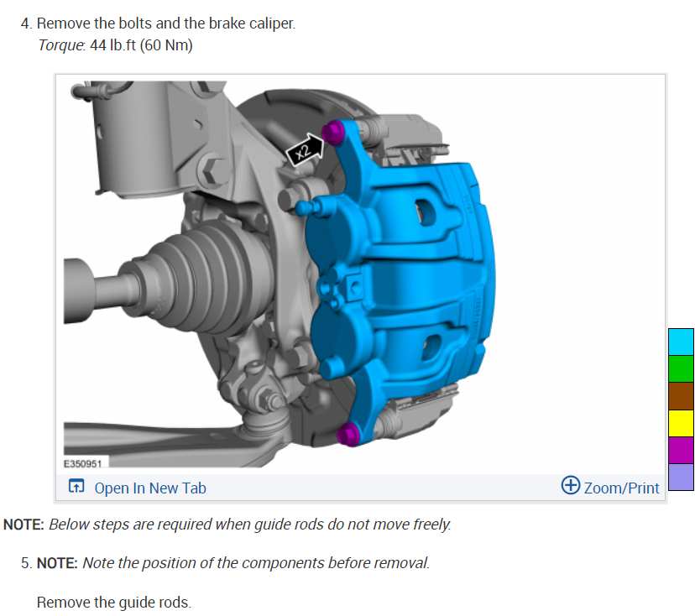Pick the cyan color swatch
Image resolution: width=695 pixels, height=616 pixels.
[681, 342]
